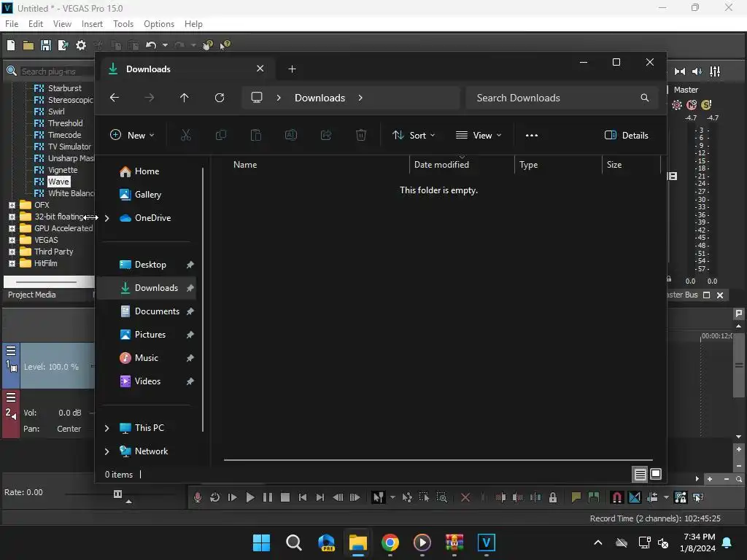The width and height of the screenshot is (747, 560).
Task: Open Auto Ripple mode dropdown arrow
Action: (x=666, y=497)
